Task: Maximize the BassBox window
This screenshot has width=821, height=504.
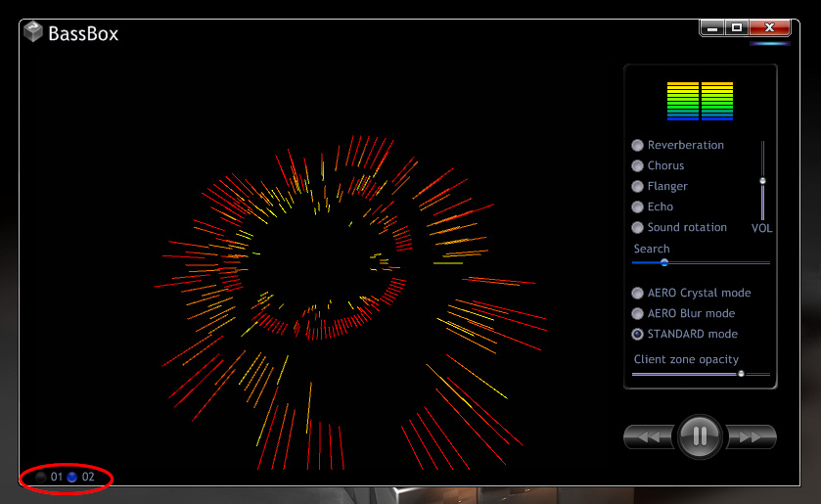Action: 738,28
